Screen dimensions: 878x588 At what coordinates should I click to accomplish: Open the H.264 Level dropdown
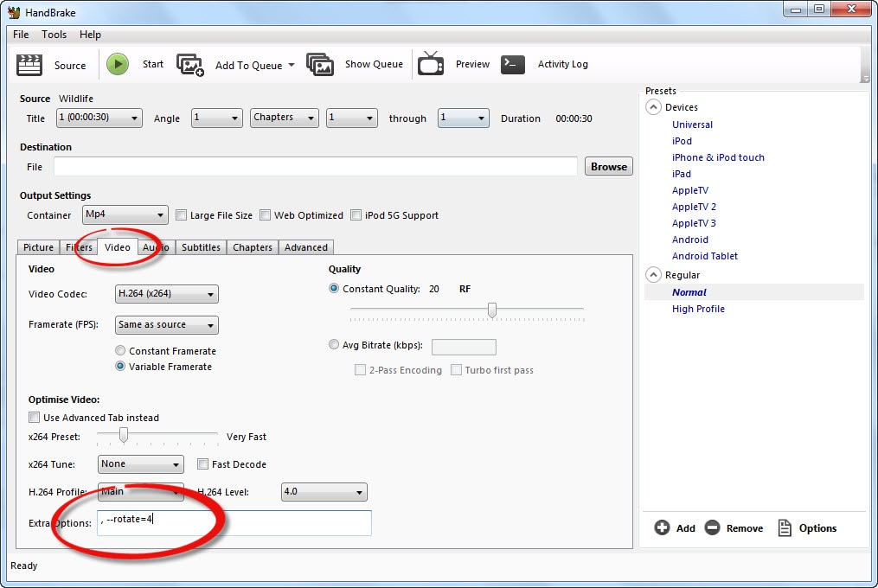tap(324, 492)
